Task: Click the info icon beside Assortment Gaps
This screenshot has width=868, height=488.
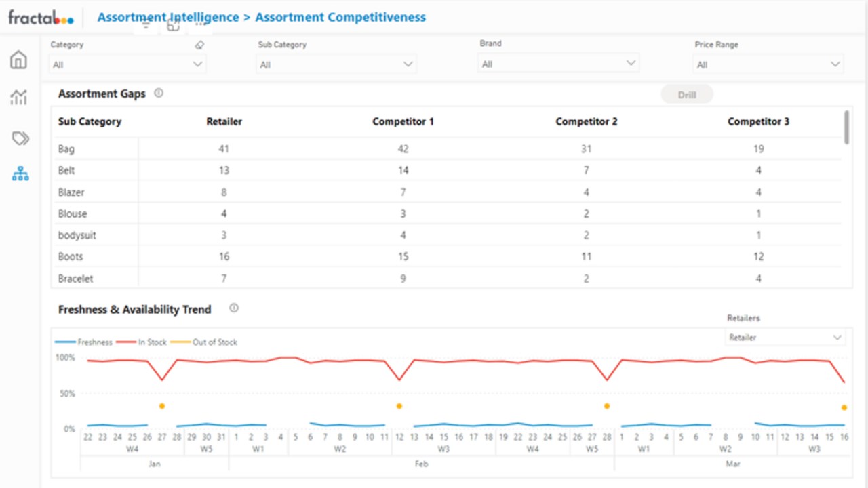Action: click(x=159, y=94)
